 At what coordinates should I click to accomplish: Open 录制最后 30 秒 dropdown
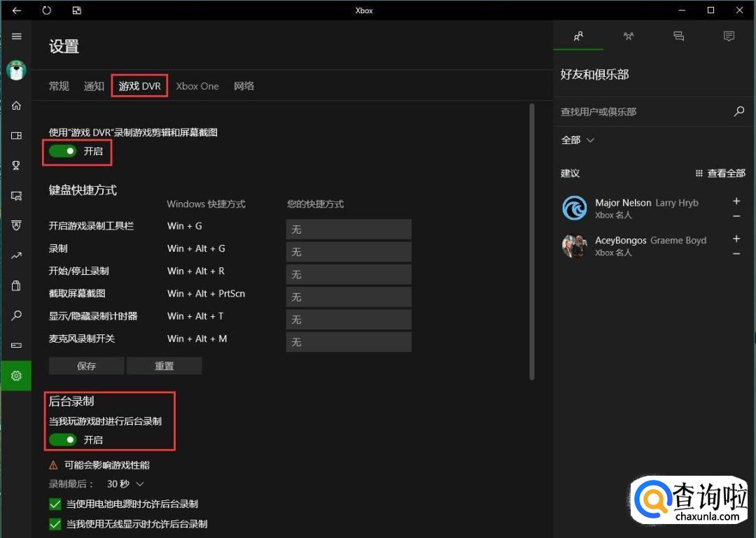(x=125, y=484)
